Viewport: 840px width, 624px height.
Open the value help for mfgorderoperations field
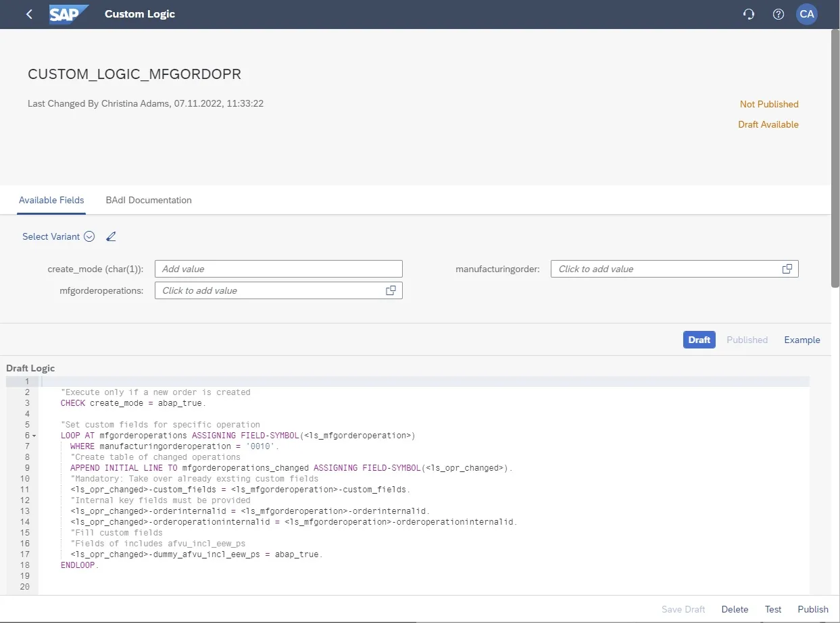pyautogui.click(x=391, y=290)
